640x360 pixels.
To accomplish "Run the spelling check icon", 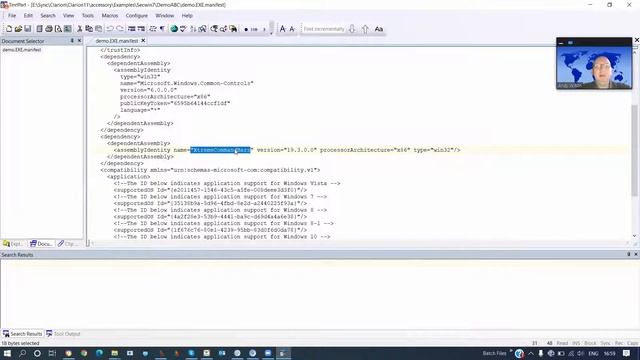I will [x=183, y=29].
